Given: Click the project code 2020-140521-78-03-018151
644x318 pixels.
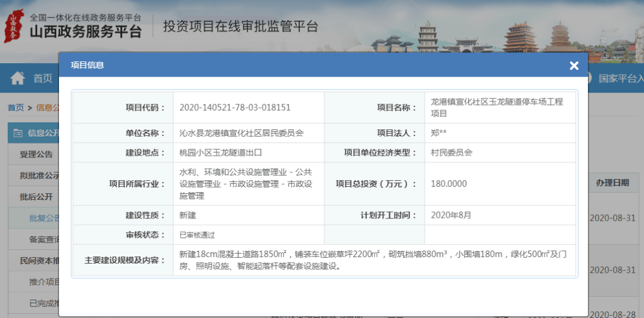Looking at the screenshot, I should coord(235,107).
